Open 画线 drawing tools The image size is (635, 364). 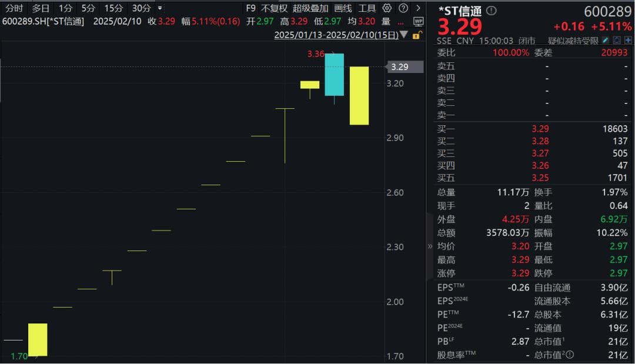(x=343, y=8)
